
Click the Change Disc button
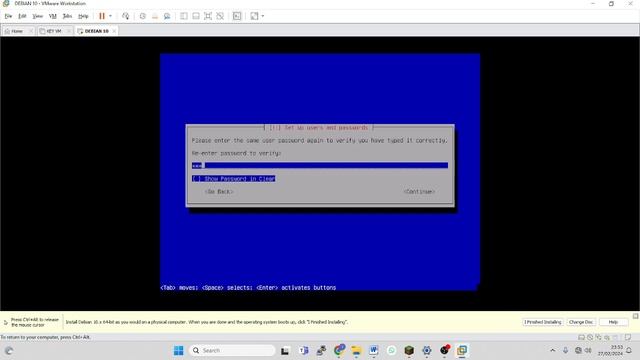pyautogui.click(x=581, y=322)
